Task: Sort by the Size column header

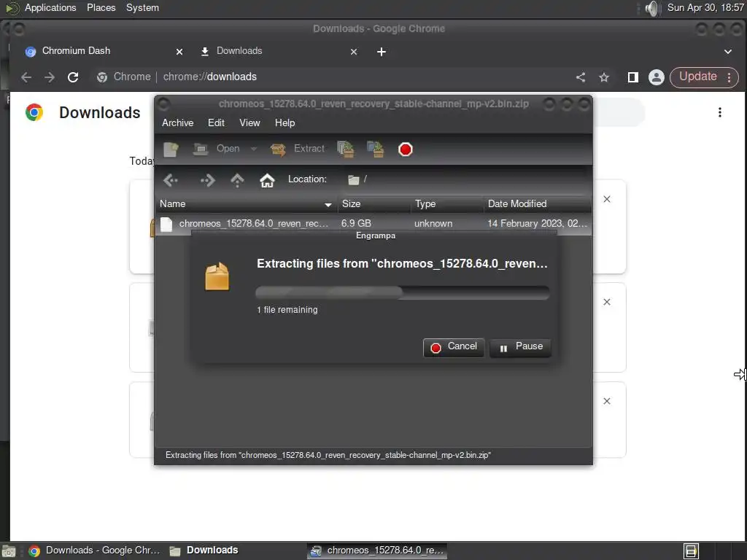Action: [x=374, y=204]
